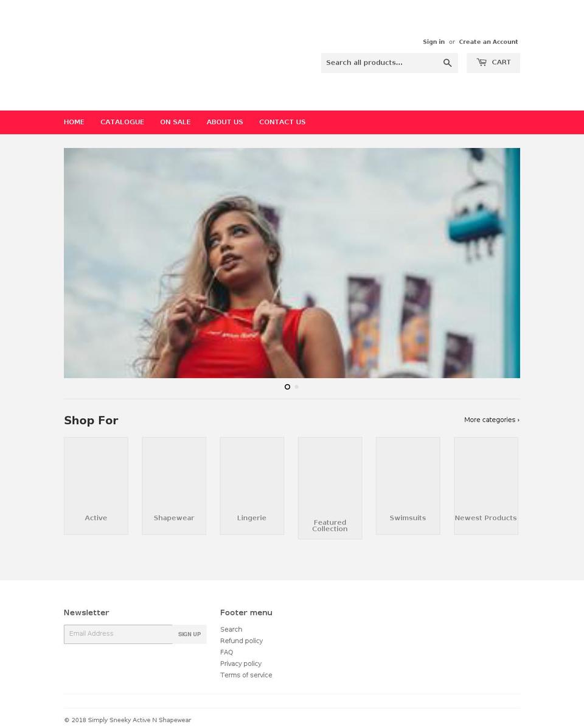Open the FAQ footer link
The width and height of the screenshot is (584, 728).
point(226,653)
